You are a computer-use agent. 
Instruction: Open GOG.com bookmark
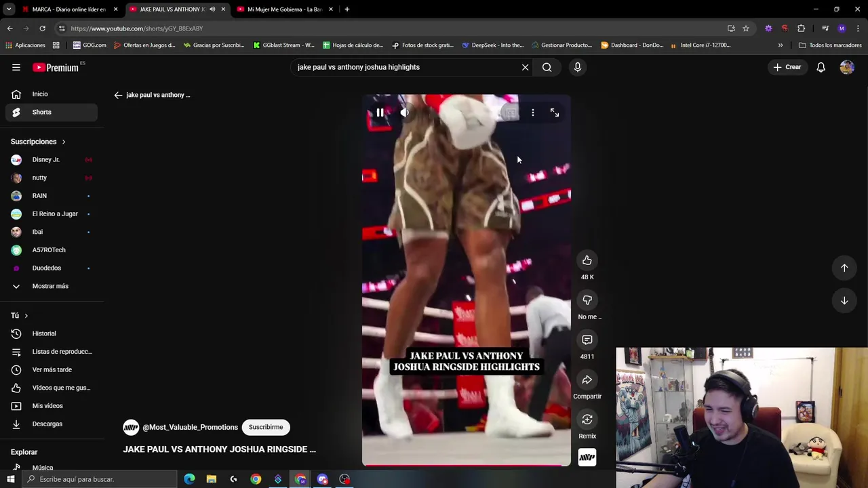90,45
